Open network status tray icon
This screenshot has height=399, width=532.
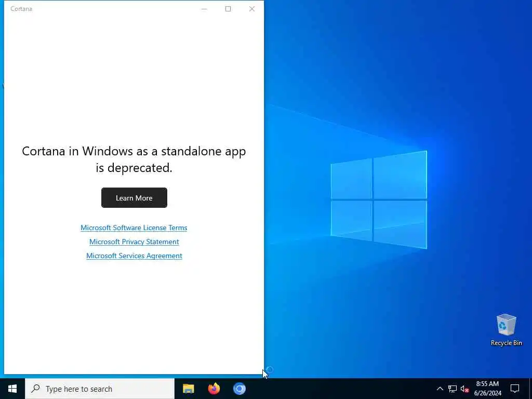453,389
